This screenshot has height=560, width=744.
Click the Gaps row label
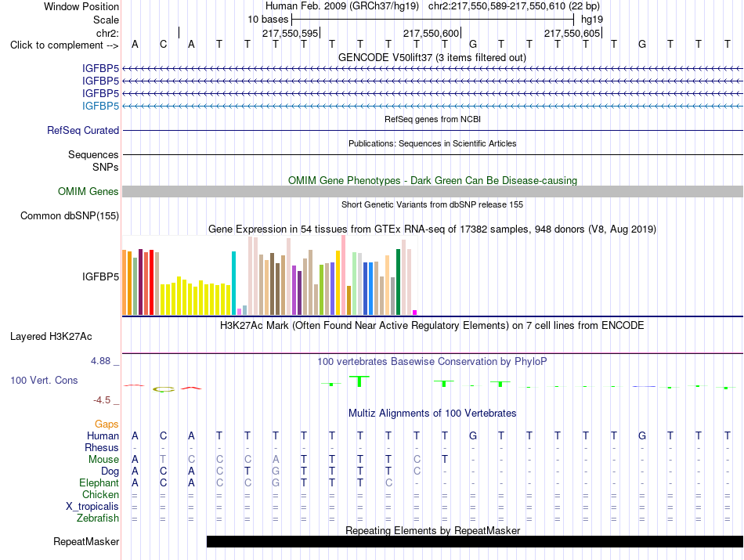107,424
